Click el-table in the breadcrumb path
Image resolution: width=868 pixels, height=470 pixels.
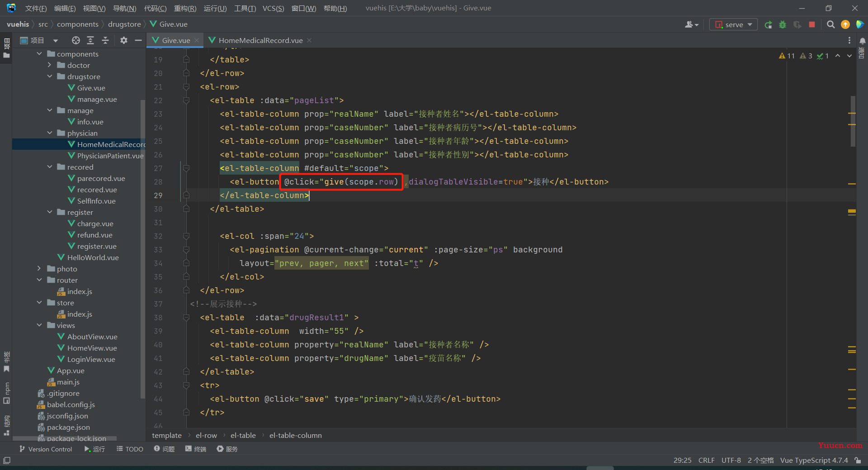pyautogui.click(x=243, y=435)
